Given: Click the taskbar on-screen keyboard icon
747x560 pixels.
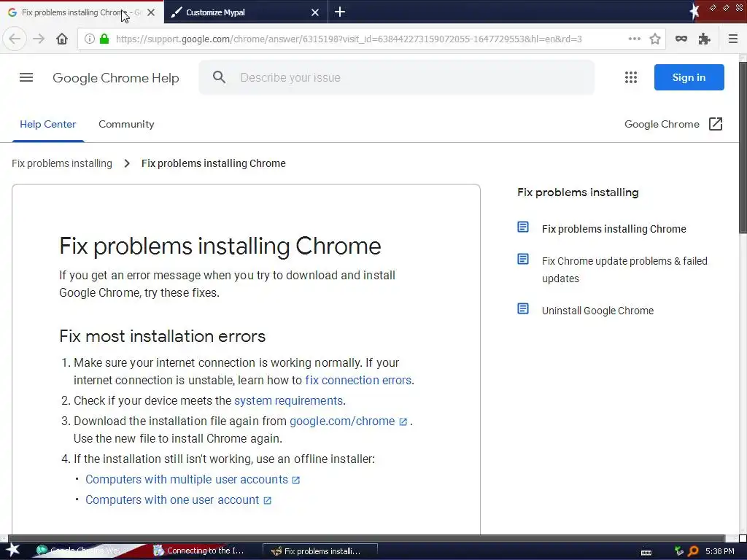Looking at the screenshot, I should (x=646, y=552).
